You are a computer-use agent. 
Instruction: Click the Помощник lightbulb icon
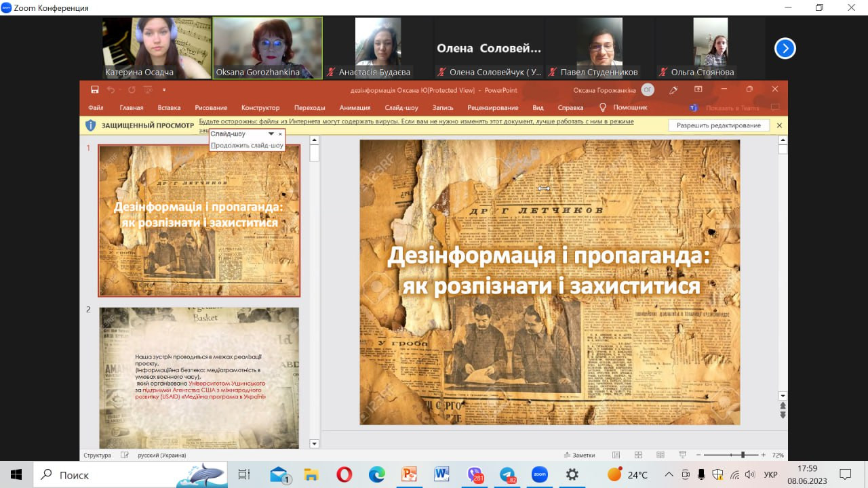pos(602,107)
